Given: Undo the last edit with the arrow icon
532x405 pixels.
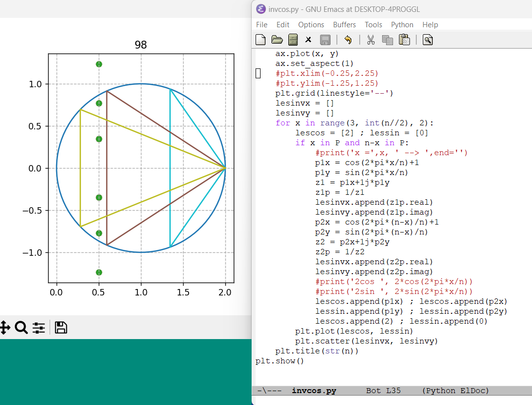Looking at the screenshot, I should 348,40.
